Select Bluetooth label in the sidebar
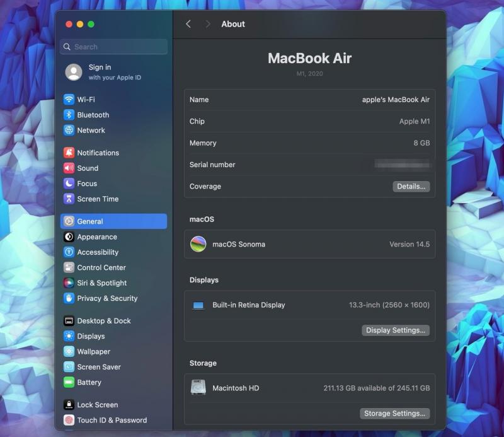The image size is (504, 437). (x=93, y=115)
